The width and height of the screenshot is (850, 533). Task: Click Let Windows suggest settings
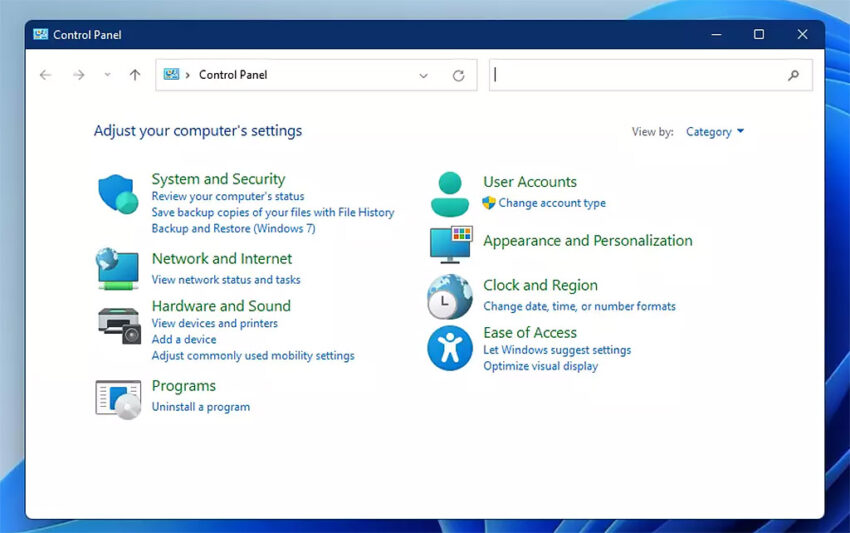[557, 350]
